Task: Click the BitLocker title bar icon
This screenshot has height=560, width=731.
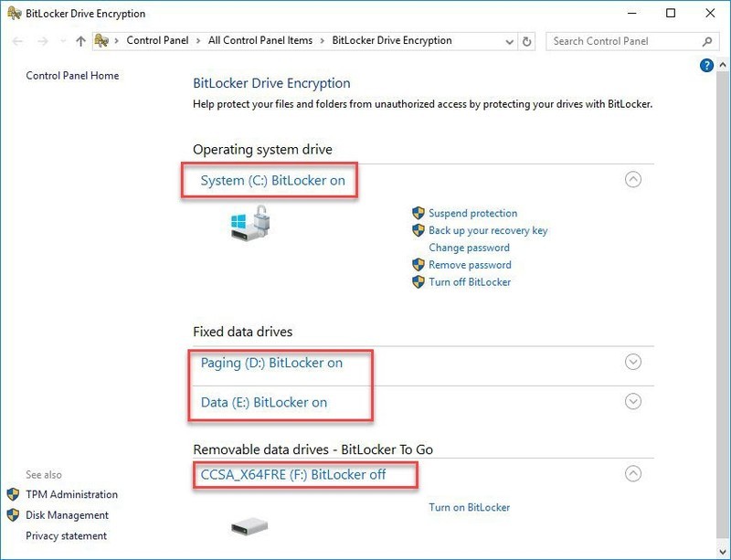Action: (14, 13)
